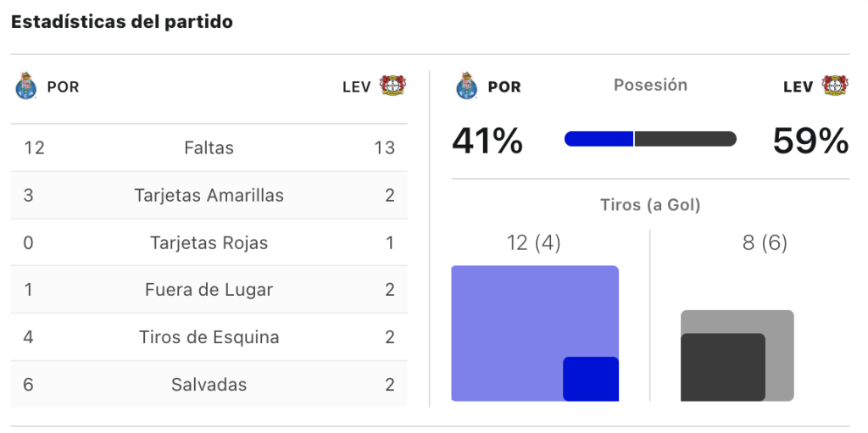This screenshot has height=433, width=868.
Task: Select the Tarjetas Rojas row
Action: click(209, 242)
